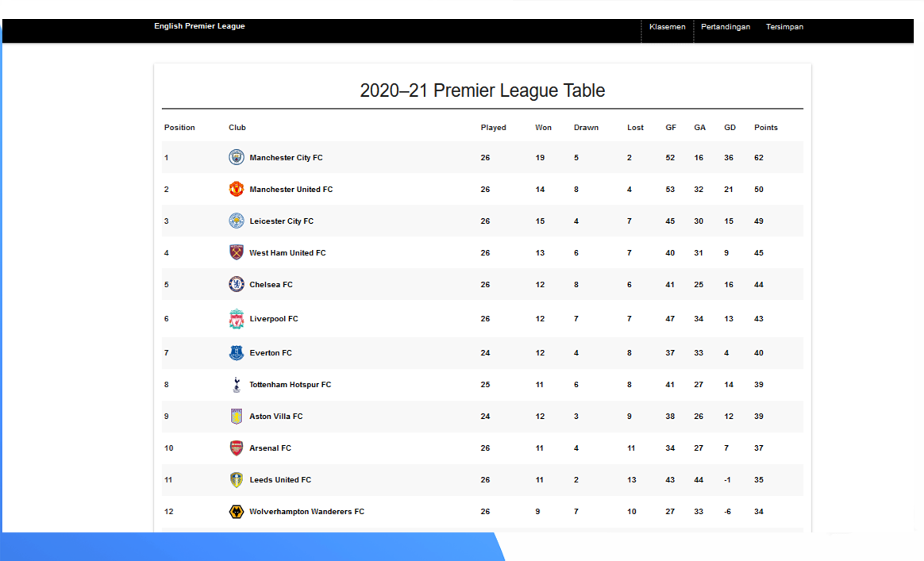Click the Points column header
The width and height of the screenshot is (924, 561).
coord(766,128)
